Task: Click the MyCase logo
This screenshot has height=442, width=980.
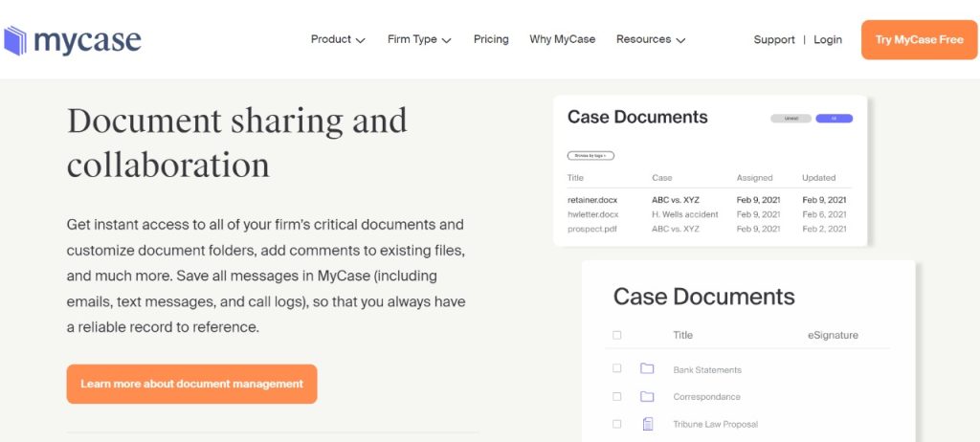Action: tap(73, 40)
